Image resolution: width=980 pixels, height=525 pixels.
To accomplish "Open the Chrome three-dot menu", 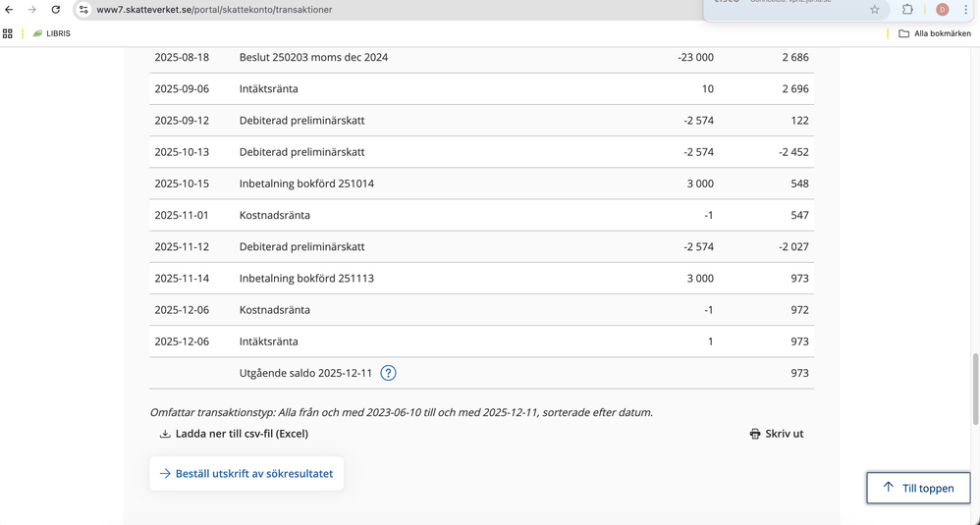I will 966,10.
